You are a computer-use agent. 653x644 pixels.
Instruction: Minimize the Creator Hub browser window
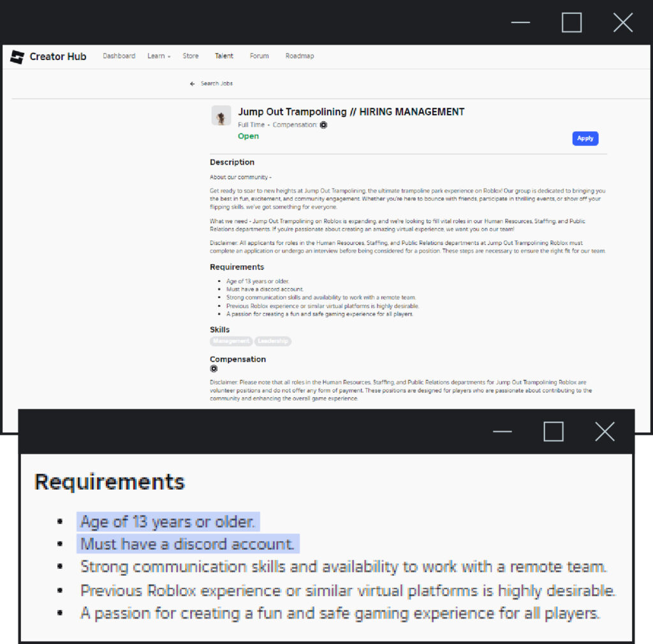point(520,23)
